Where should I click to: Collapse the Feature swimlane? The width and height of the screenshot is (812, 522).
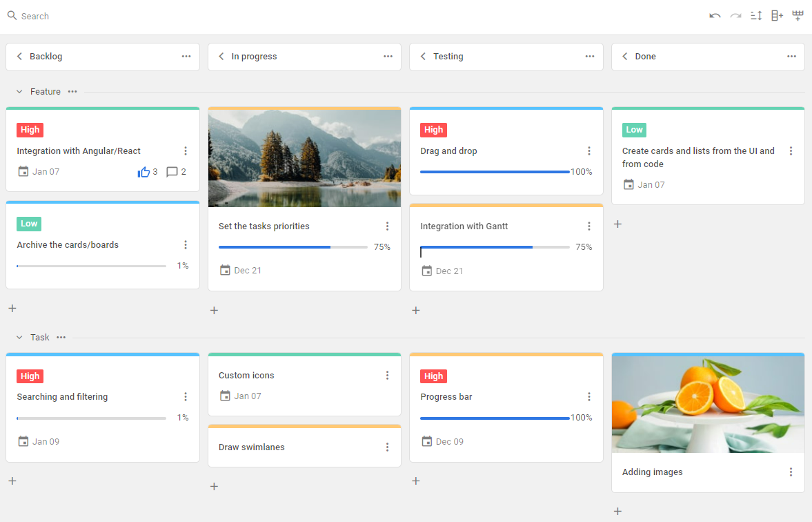click(x=19, y=92)
